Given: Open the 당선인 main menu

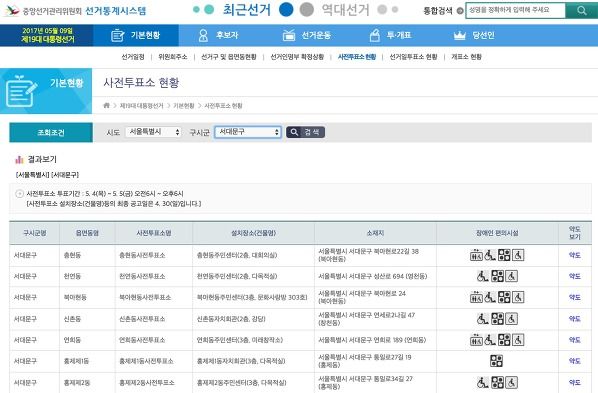Looking at the screenshot, I should (474, 35).
